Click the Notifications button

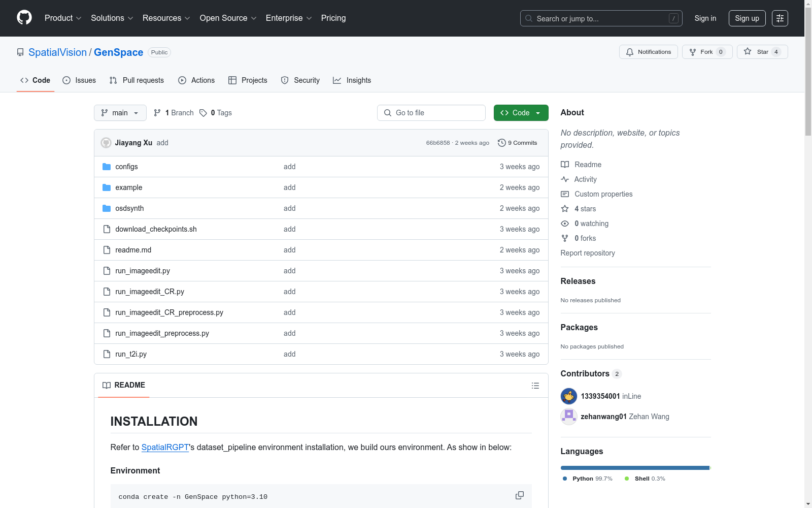649,52
